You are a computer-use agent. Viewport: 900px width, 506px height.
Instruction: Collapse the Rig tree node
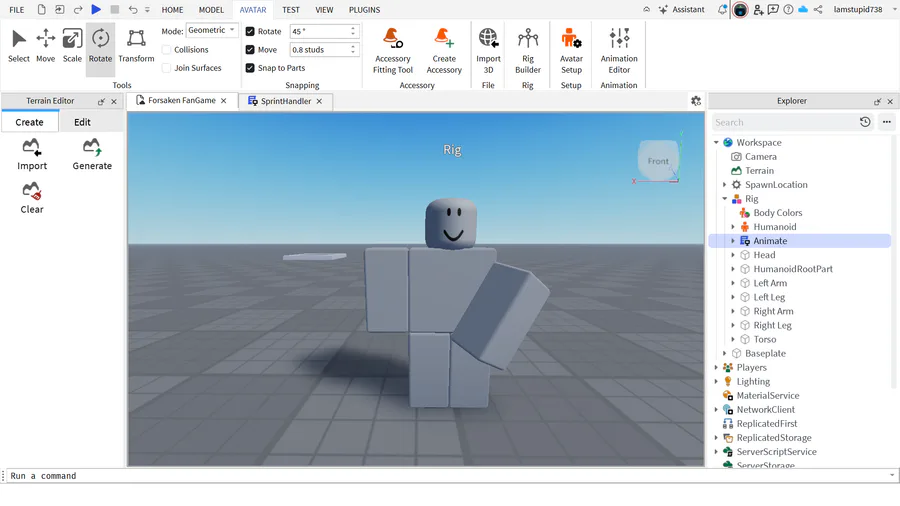click(x=725, y=198)
